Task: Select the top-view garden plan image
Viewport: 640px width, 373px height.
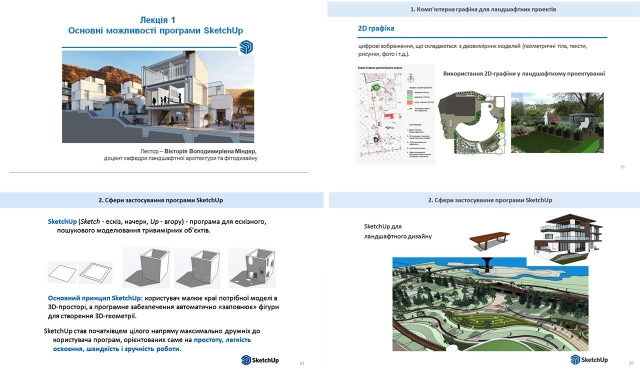Action: coord(472,123)
